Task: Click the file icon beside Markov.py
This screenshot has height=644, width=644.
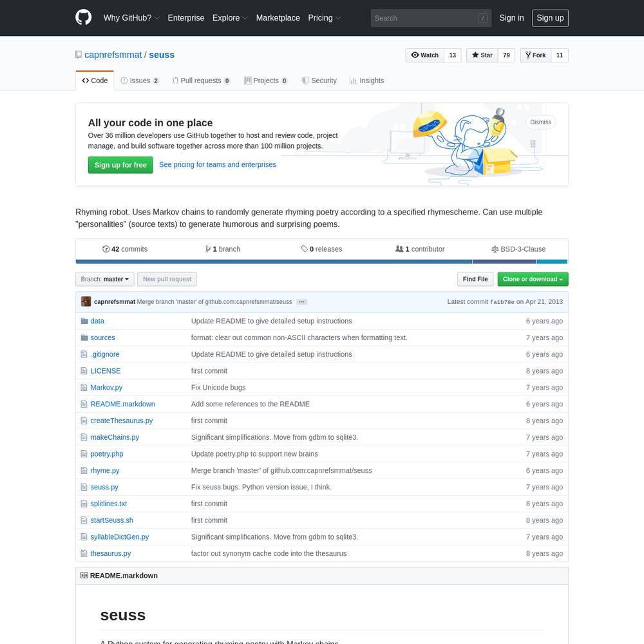Action: (84, 387)
